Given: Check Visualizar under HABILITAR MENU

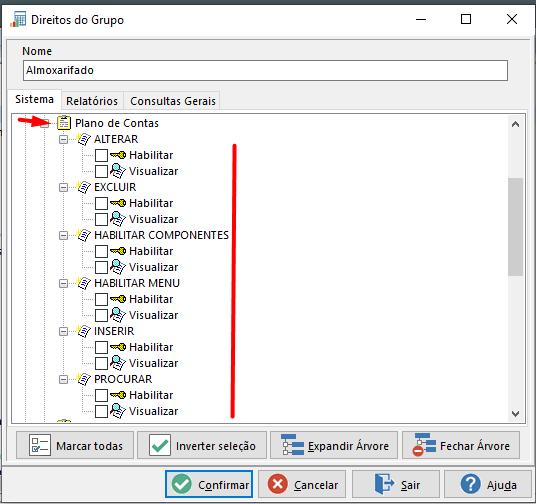Looking at the screenshot, I should click(x=102, y=315).
